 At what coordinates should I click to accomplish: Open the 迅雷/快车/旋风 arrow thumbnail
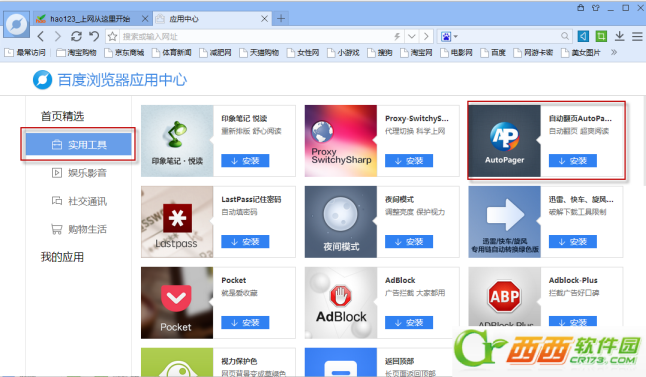point(504,222)
